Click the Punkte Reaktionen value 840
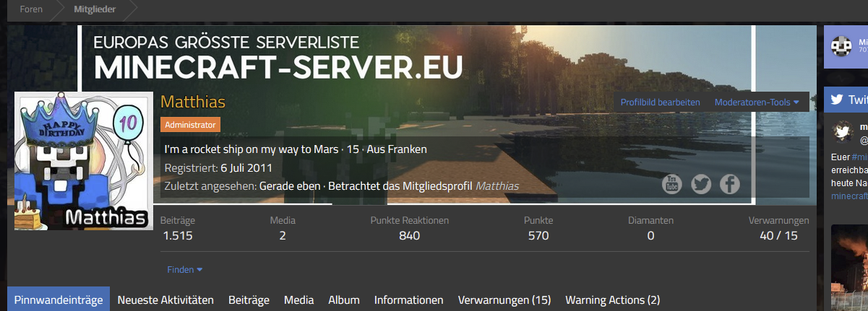This screenshot has height=311, width=868. (409, 235)
